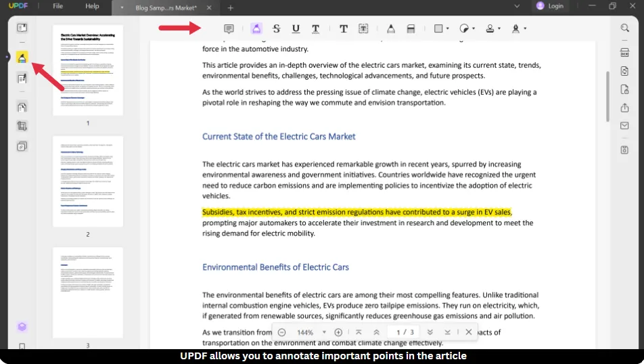Viewport: 644px width, 364px height.
Task: Open the Page Tools batch icon in sidebar
Action: pyautogui.click(x=22, y=146)
